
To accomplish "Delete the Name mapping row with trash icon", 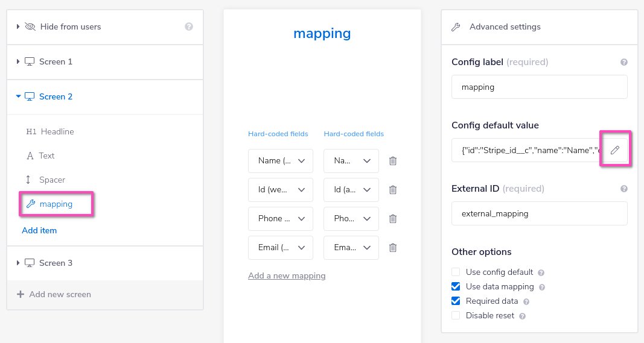I will 393,161.
